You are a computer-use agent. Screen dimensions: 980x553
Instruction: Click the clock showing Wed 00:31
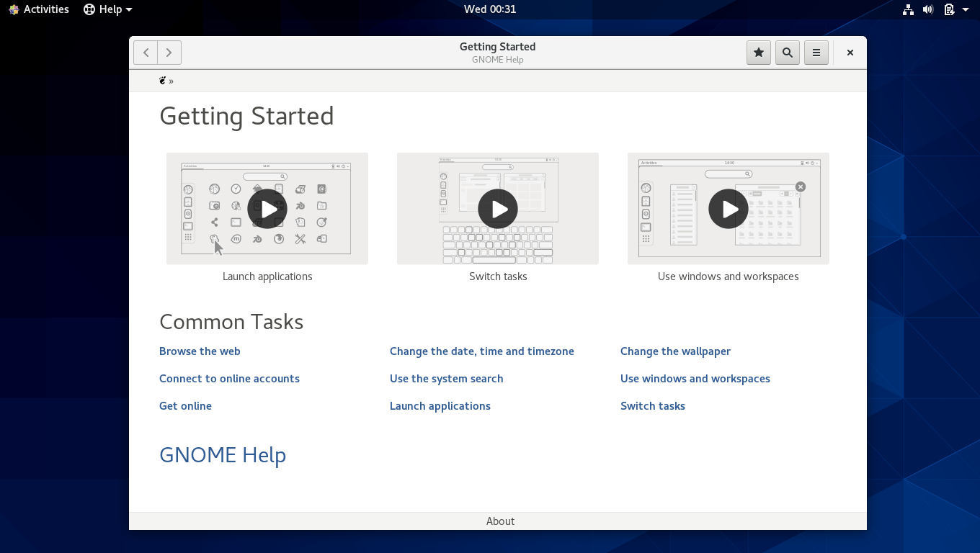coord(490,9)
